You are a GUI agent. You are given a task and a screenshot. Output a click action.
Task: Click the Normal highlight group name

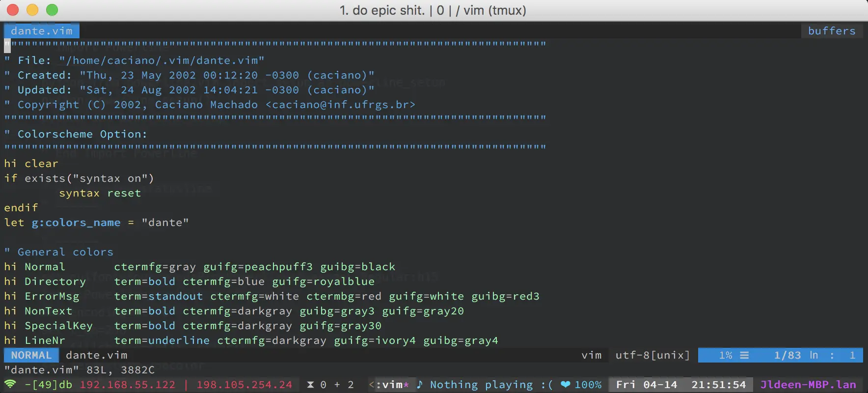[x=45, y=267]
